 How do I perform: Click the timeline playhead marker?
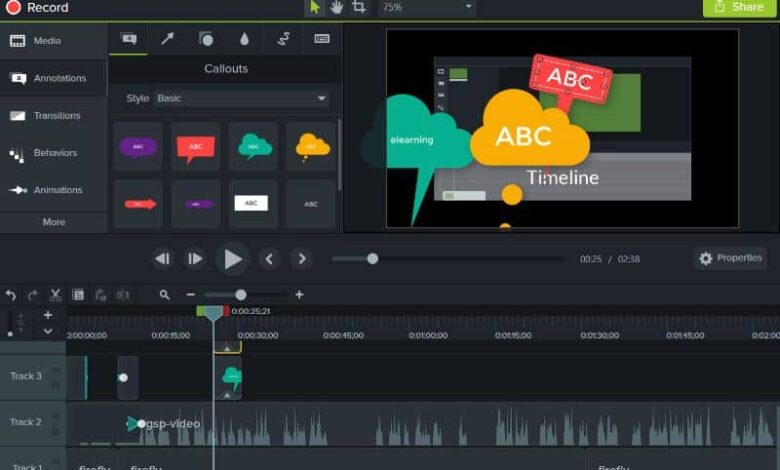click(x=213, y=313)
